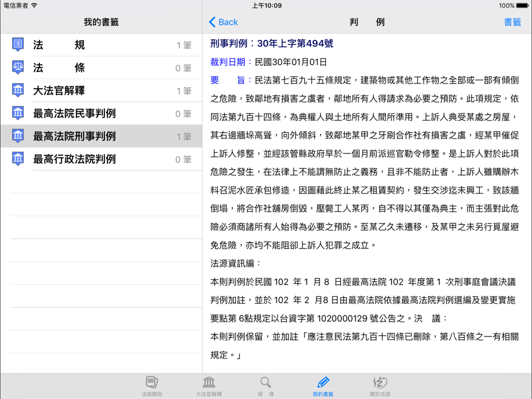Screen dimensions: 532x399
Task: Tap the icon beside 最高行政法院判例
Action: pos(18,159)
